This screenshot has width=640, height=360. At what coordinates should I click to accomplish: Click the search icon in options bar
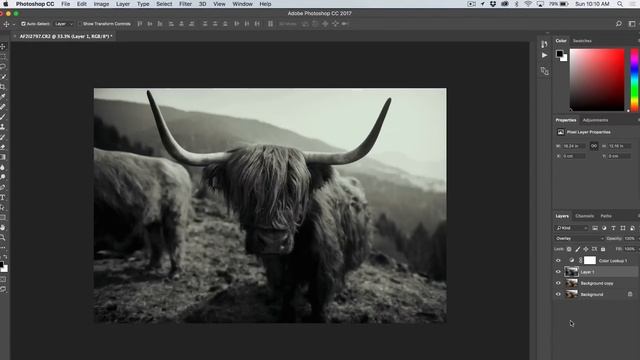pyautogui.click(x=619, y=24)
